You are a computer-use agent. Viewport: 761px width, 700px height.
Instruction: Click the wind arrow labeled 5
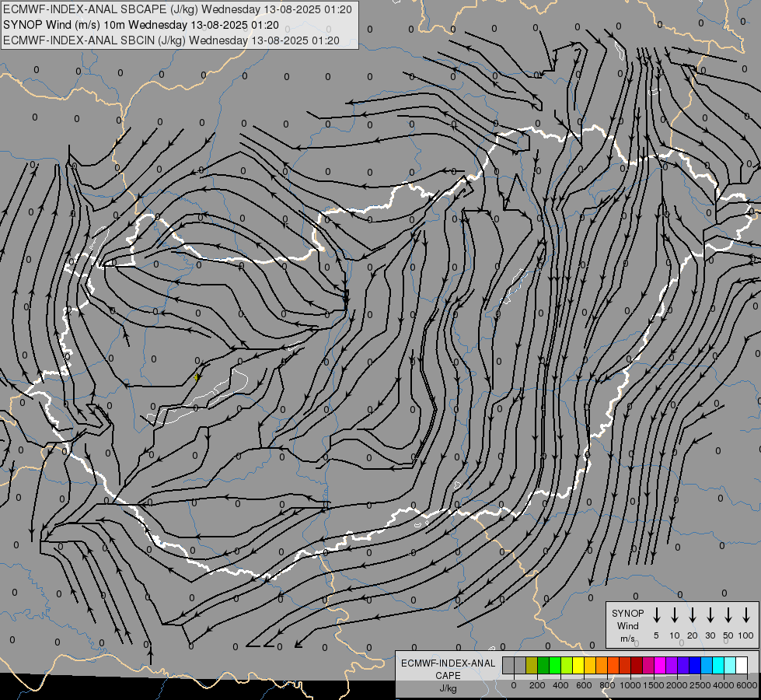click(656, 615)
